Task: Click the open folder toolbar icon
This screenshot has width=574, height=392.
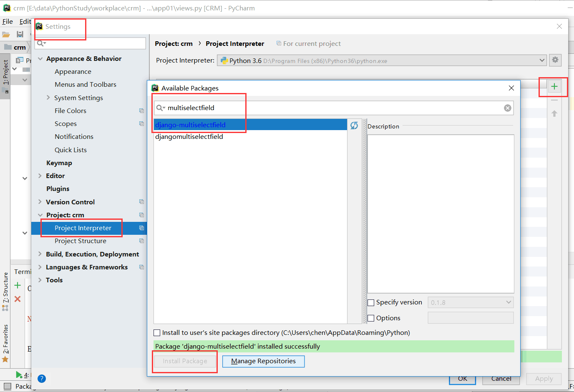Action: click(x=6, y=34)
